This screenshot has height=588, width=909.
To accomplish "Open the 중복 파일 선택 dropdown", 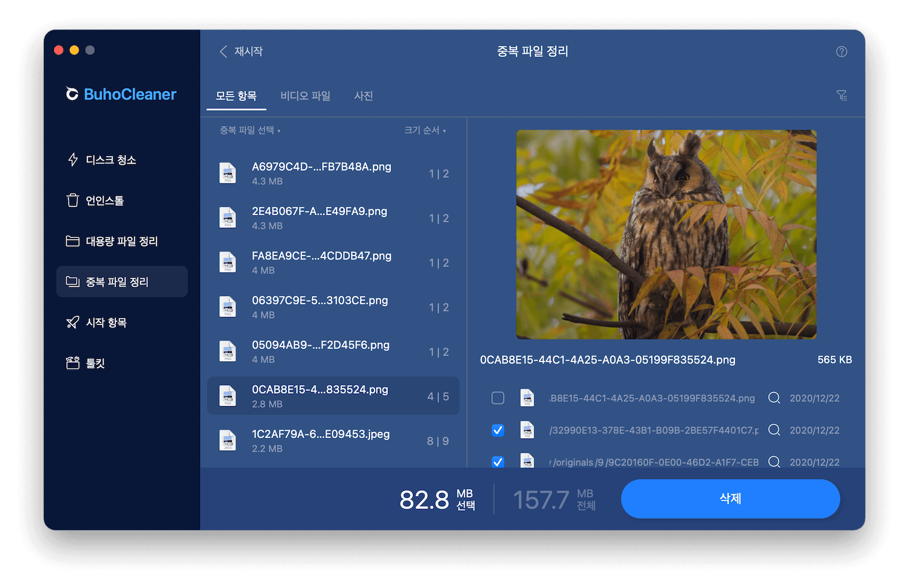I will (x=250, y=131).
